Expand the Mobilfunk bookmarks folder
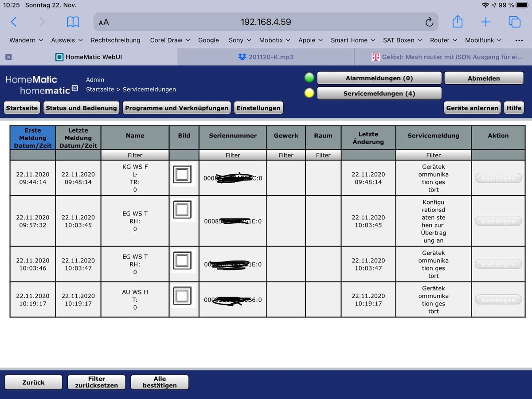The height and width of the screenshot is (399, 532). (x=484, y=40)
